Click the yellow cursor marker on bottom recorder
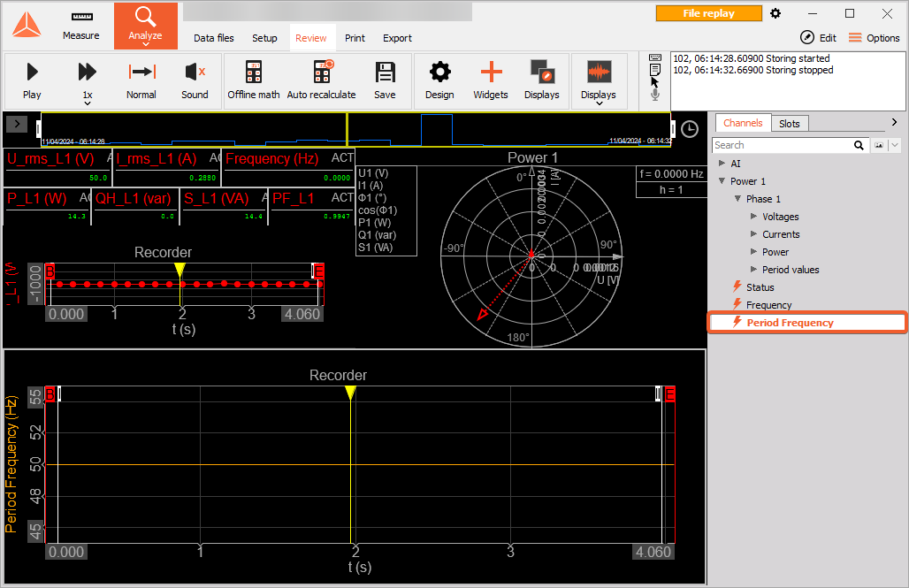Screen dimensions: 909x588 pos(351,392)
